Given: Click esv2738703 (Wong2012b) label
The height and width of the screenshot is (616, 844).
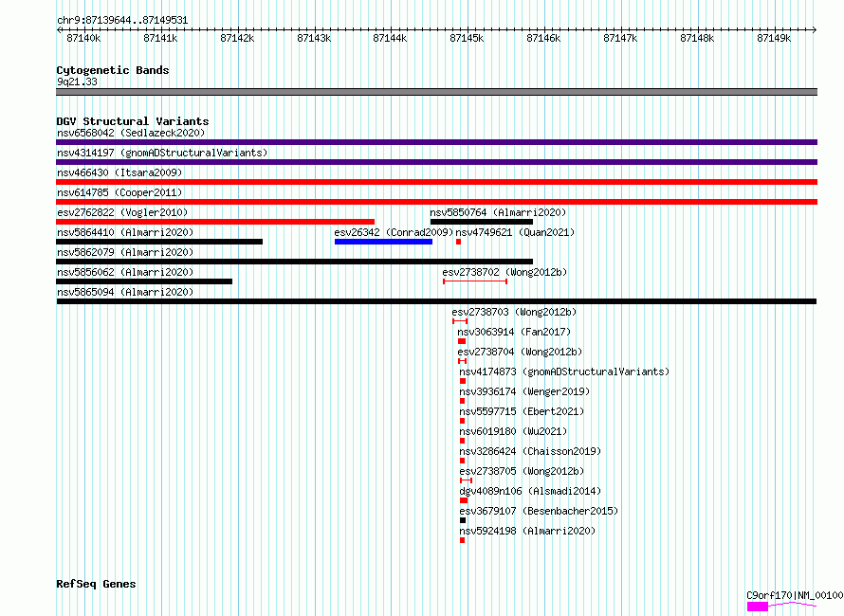Looking at the screenshot, I should [514, 312].
